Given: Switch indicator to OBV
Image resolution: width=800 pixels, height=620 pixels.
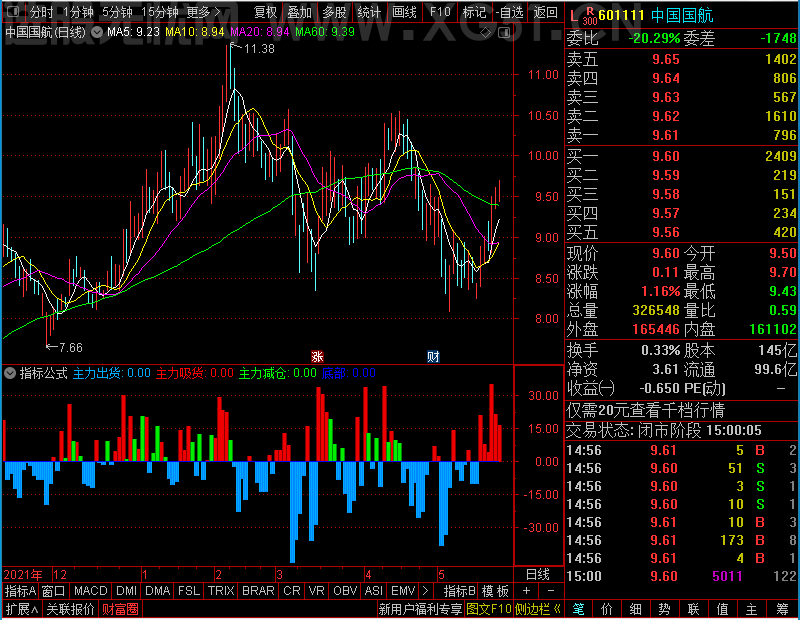Looking at the screenshot, I should tap(345, 591).
